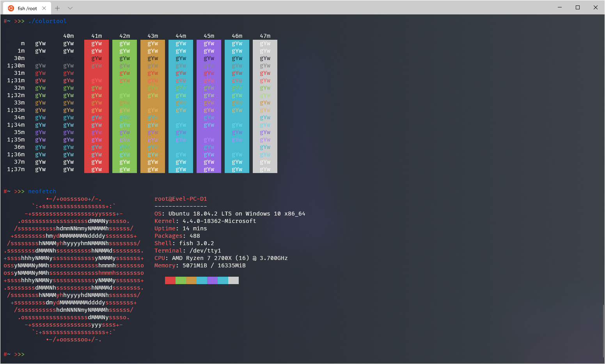
Task: Close the fish /root tab
Action: 44,8
